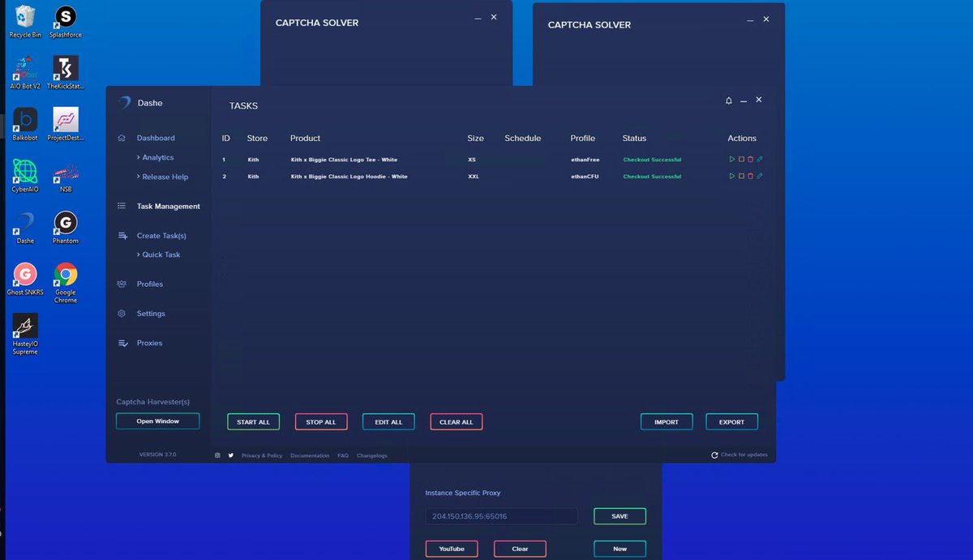Click the Dashe logo in the sidebar

(124, 103)
